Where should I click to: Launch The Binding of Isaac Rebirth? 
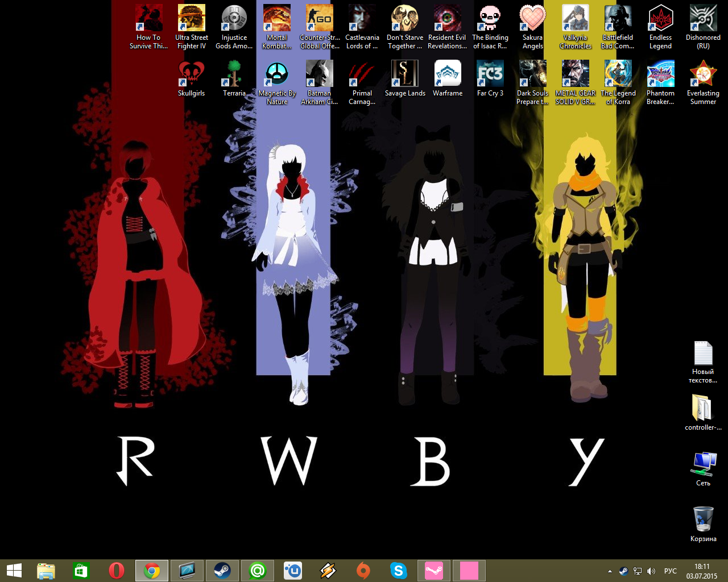(x=490, y=27)
